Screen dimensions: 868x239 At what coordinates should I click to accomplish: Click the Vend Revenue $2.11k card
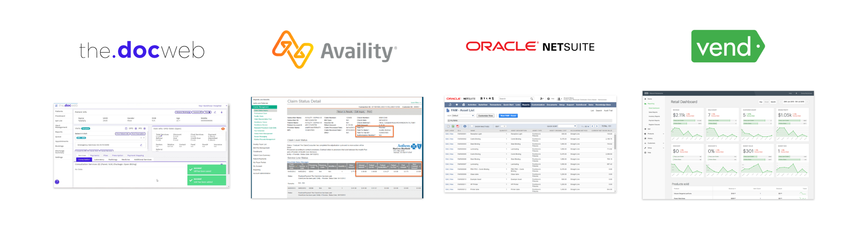pos(687,125)
